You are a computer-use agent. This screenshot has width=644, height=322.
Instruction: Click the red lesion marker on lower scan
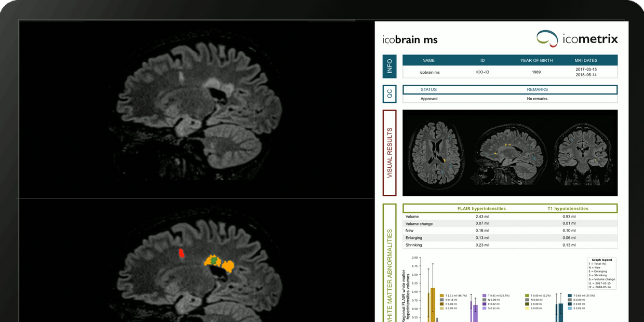181,253
